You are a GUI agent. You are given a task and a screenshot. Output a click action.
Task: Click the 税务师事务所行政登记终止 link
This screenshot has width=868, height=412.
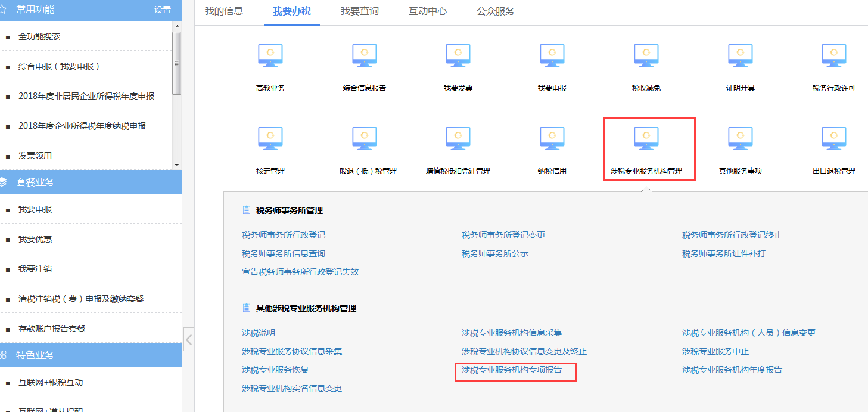732,235
